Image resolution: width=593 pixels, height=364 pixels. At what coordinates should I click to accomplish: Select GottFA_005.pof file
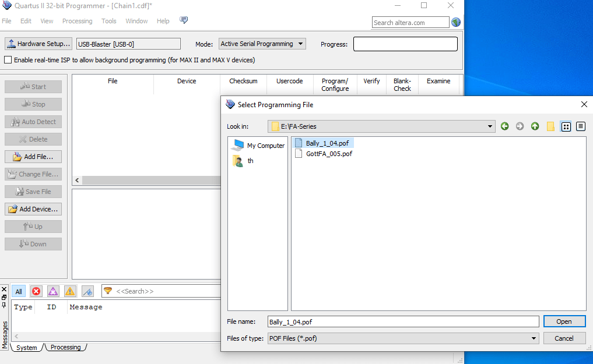(x=329, y=154)
